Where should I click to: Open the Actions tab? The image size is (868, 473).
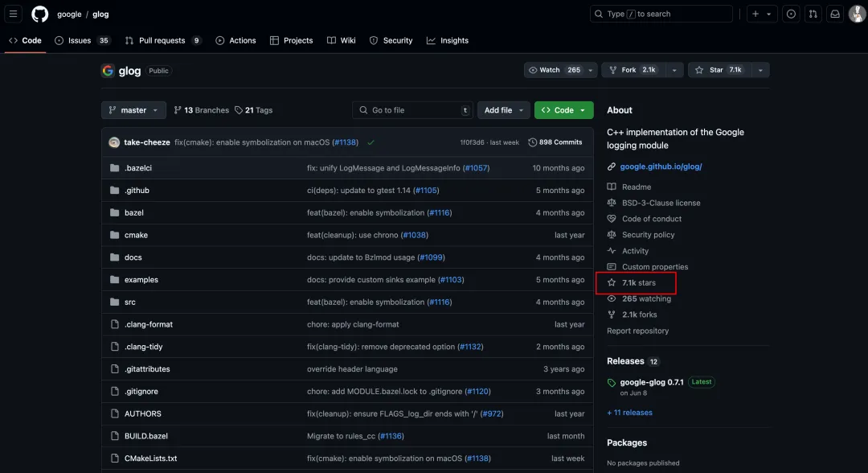click(x=235, y=40)
